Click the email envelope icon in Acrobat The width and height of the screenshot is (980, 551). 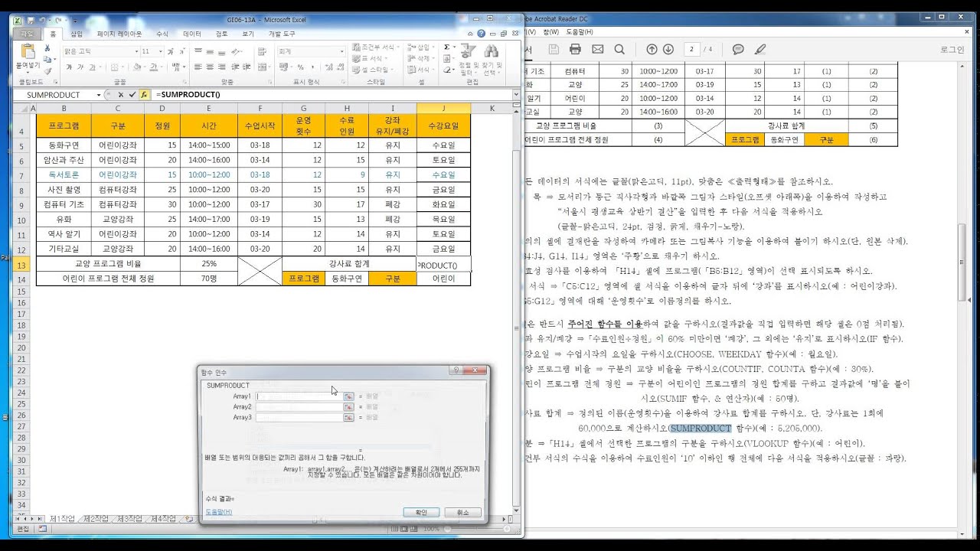[598, 49]
